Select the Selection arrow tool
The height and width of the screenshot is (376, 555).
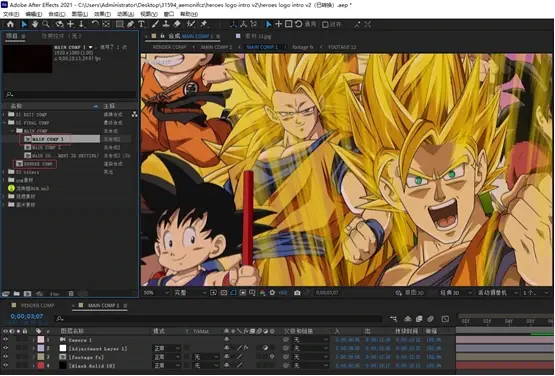tap(24, 24)
